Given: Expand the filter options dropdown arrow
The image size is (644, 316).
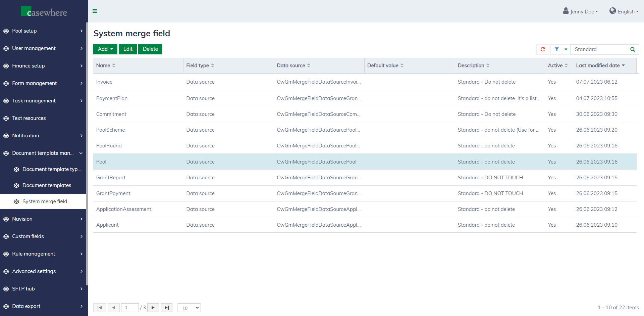Looking at the screenshot, I should [x=566, y=49].
